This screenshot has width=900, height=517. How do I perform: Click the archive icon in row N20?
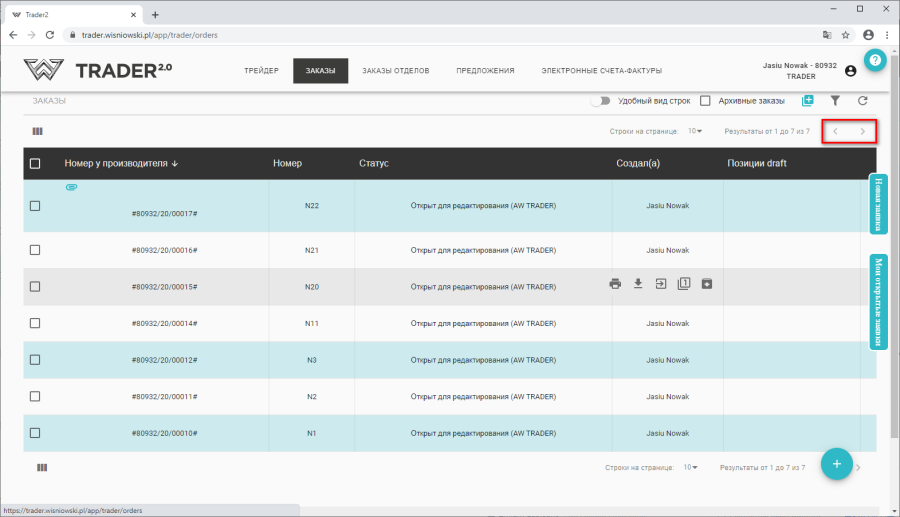pyautogui.click(x=707, y=283)
